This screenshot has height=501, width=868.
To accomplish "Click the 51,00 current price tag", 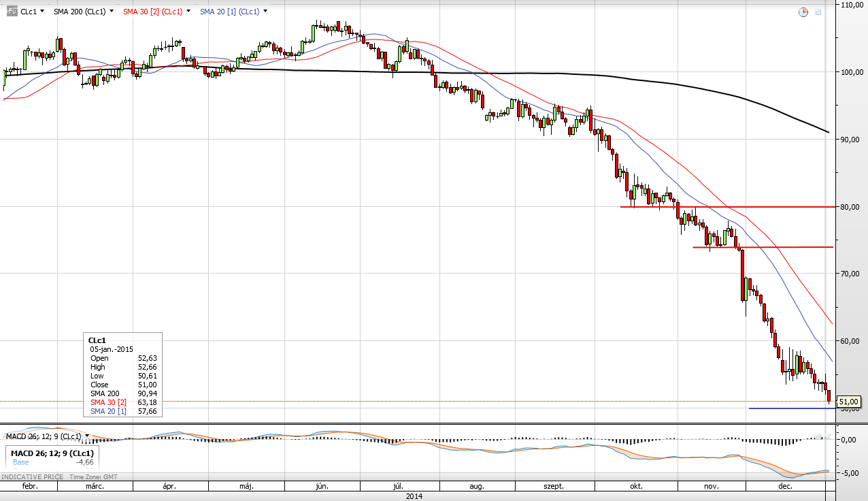I will click(x=848, y=402).
